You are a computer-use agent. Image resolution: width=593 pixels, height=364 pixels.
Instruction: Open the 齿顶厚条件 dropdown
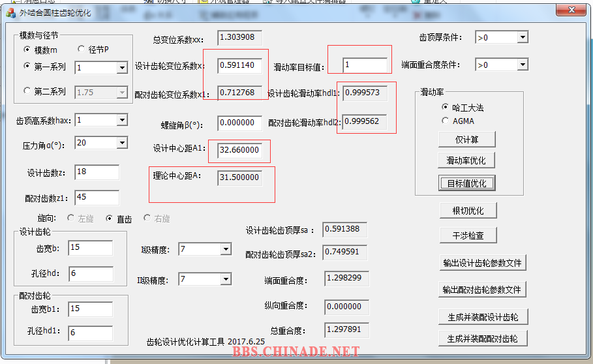(x=523, y=37)
